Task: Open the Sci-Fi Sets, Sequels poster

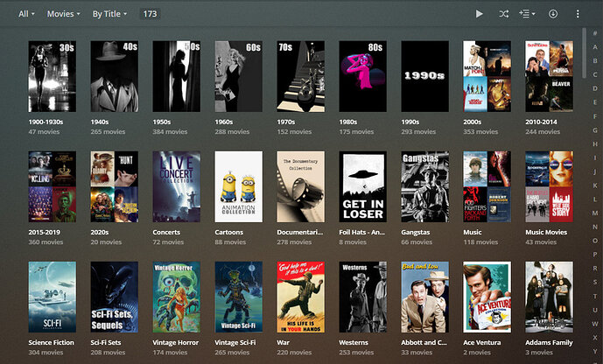Action: [x=115, y=297]
